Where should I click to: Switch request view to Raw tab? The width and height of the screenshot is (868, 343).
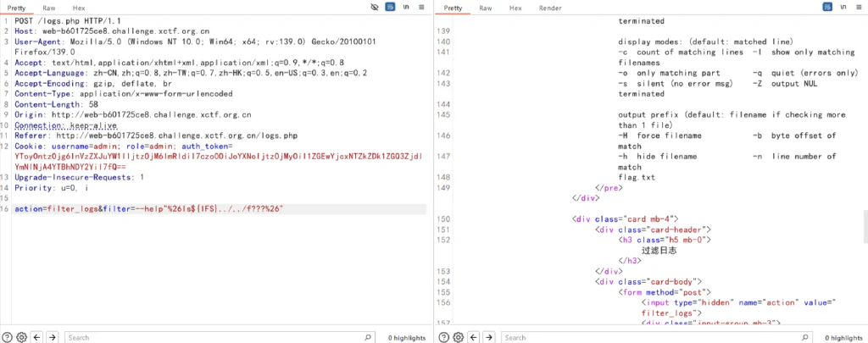(x=48, y=8)
